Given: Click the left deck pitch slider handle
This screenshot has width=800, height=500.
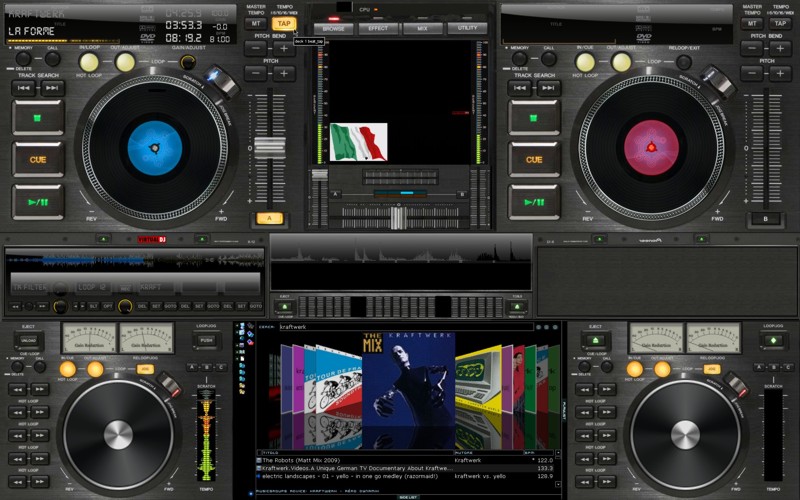Looking at the screenshot, I should point(269,147).
